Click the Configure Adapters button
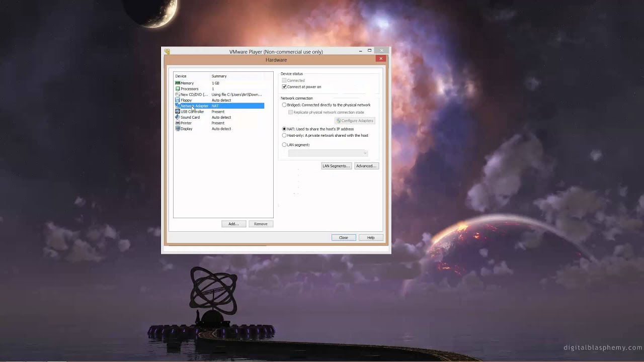 [x=355, y=121]
